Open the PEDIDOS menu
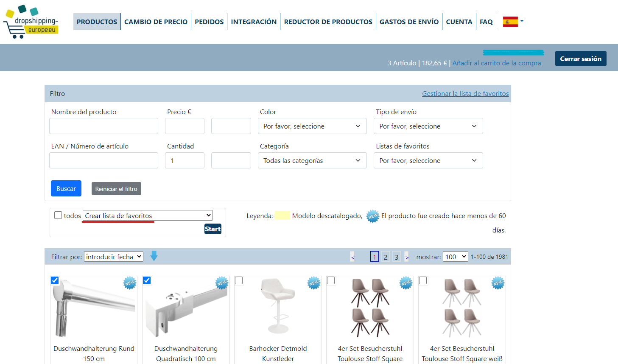The height and width of the screenshot is (364, 618). click(x=209, y=22)
